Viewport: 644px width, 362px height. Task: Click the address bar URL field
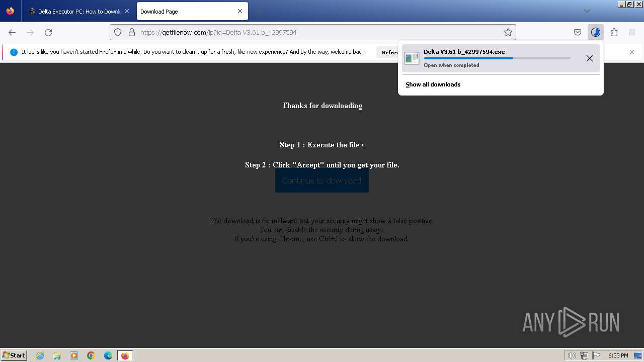tap(313, 32)
